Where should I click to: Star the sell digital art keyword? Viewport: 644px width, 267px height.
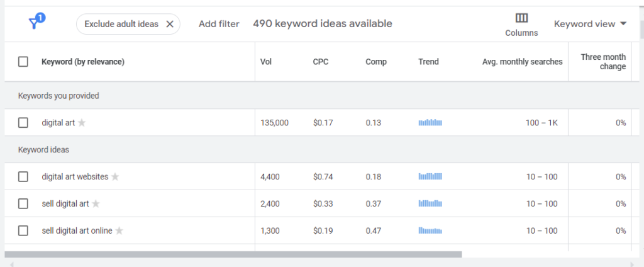(96, 203)
